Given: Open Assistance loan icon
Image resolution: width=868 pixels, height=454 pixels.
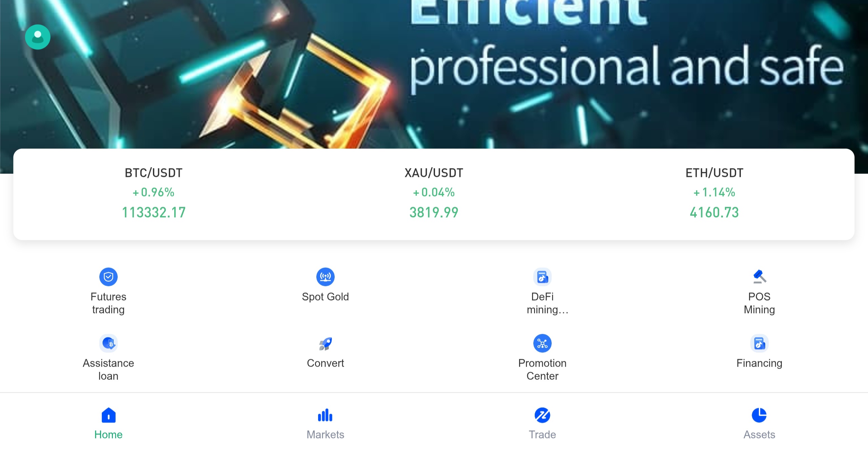Looking at the screenshot, I should tap(108, 343).
